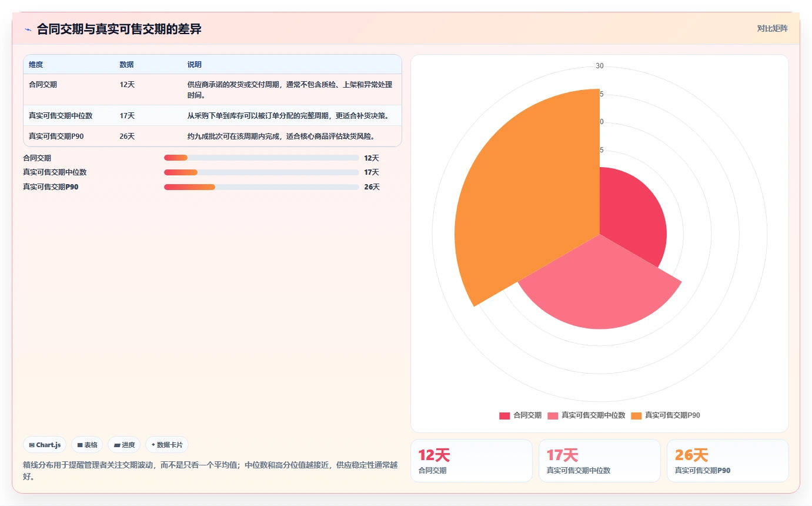Click the 说明 column header
Viewport: 812px width, 506px height.
tap(195, 65)
